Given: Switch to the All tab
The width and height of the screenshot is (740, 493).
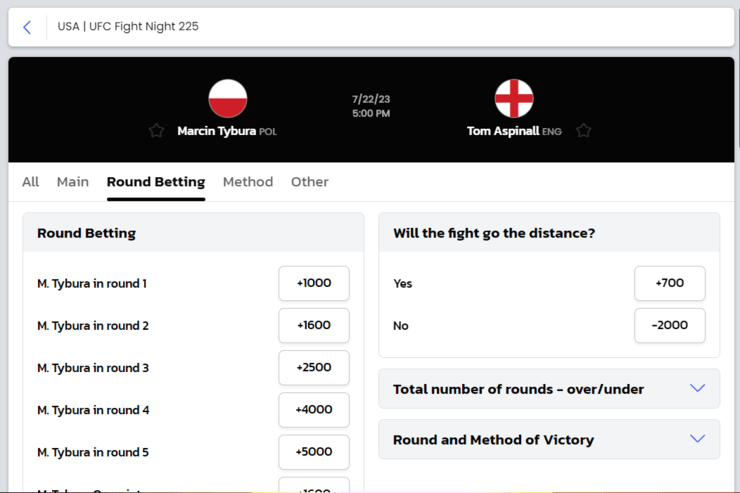Looking at the screenshot, I should click(x=31, y=182).
